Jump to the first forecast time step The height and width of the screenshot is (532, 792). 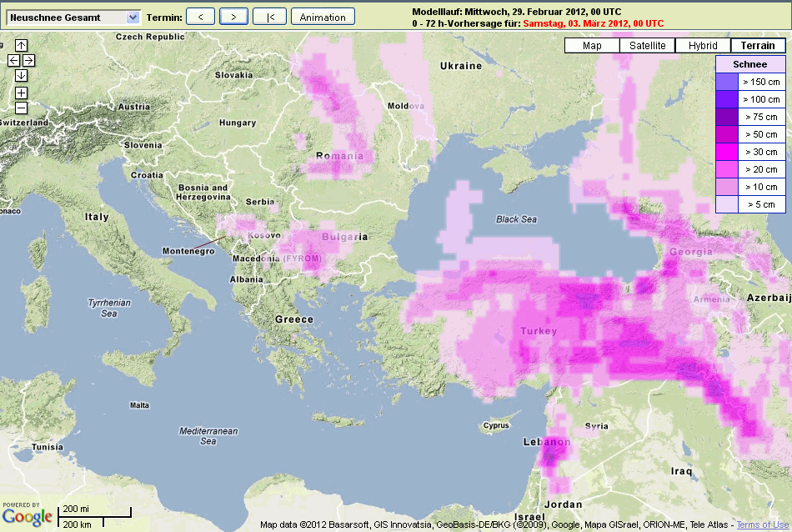point(269,17)
